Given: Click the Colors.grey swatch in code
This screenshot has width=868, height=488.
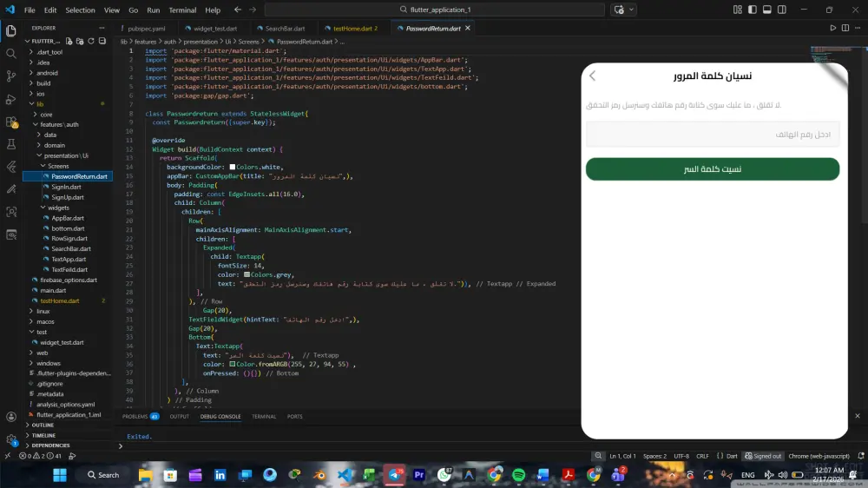Looking at the screenshot, I should tap(247, 274).
